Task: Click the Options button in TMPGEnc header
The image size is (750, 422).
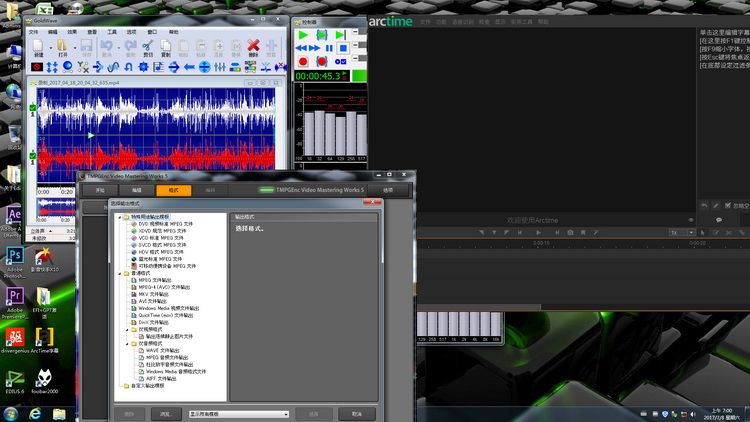Action: (388, 190)
